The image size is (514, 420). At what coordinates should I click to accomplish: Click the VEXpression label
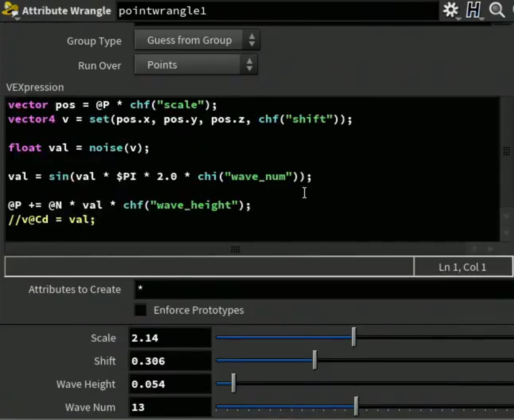[x=35, y=87]
